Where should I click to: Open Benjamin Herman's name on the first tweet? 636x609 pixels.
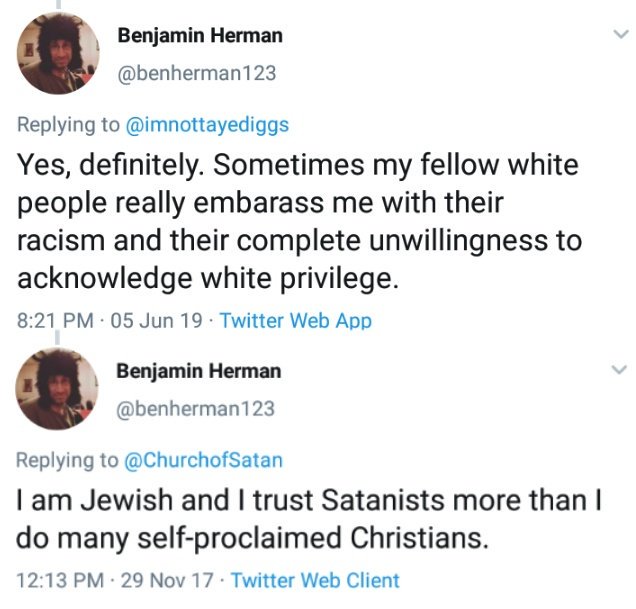(x=200, y=35)
